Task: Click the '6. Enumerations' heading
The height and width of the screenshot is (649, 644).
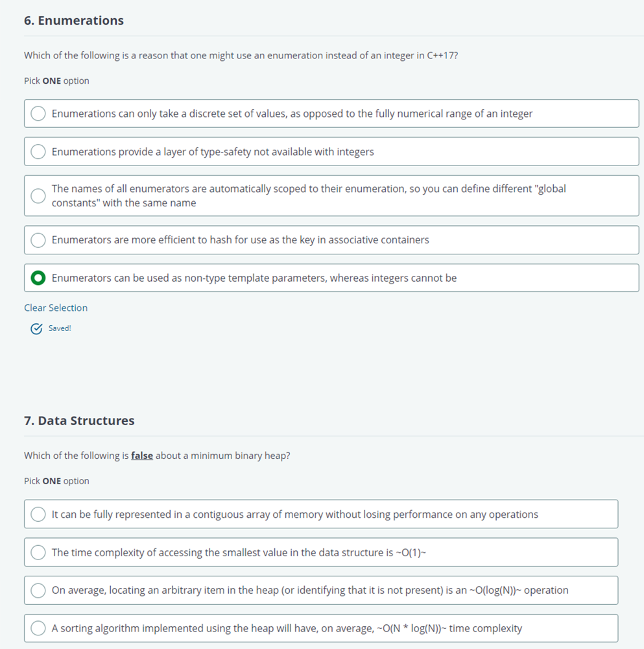Action: pos(74,21)
